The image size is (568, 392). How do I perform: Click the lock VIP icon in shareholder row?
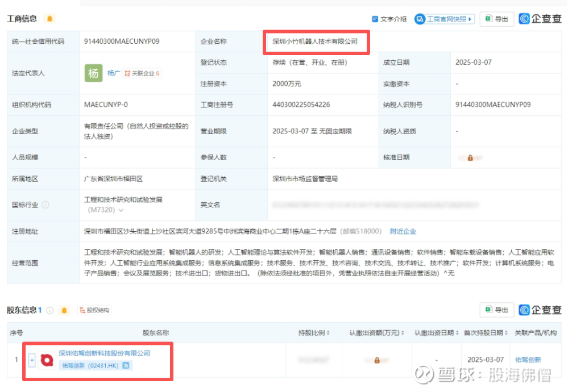tap(377, 361)
